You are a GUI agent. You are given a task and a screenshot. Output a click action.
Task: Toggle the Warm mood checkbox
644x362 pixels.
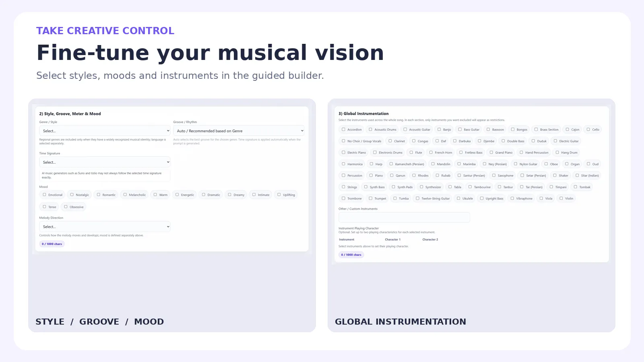click(155, 195)
